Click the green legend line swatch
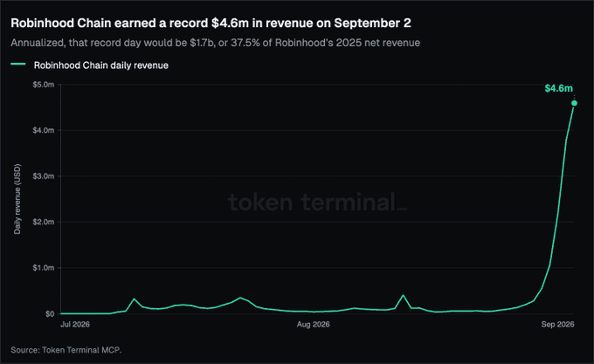The height and width of the screenshot is (364, 594). (17, 65)
